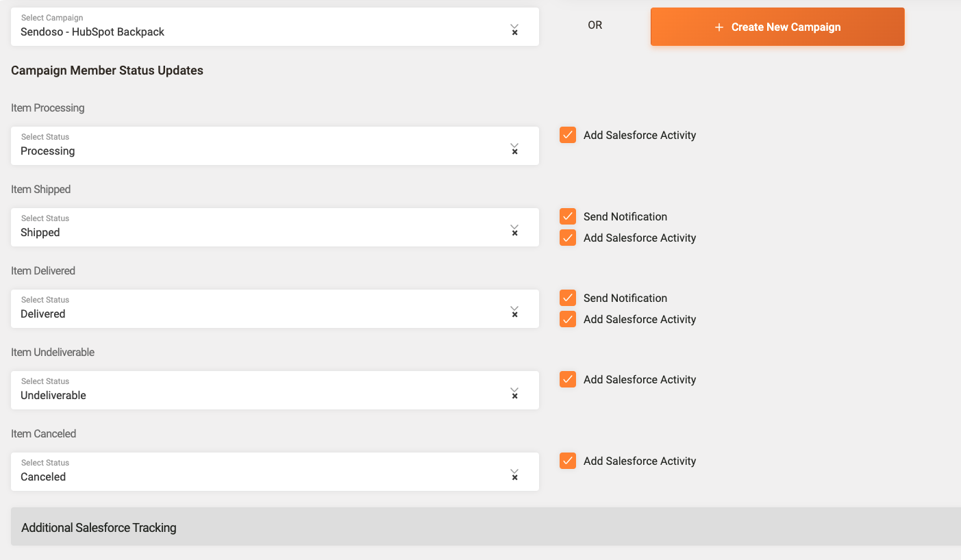
Task: Toggle Add Salesforce Activity for Item Shipped
Action: point(568,238)
